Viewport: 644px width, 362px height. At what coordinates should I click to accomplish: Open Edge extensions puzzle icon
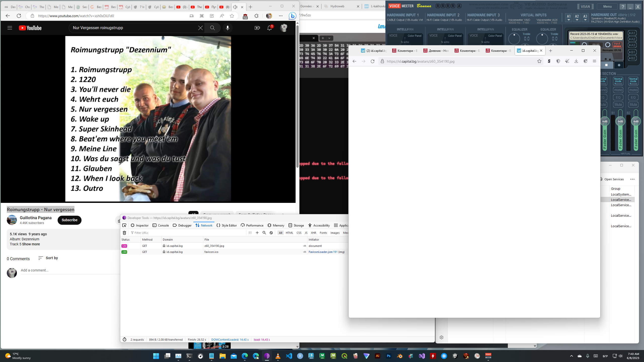(256, 16)
